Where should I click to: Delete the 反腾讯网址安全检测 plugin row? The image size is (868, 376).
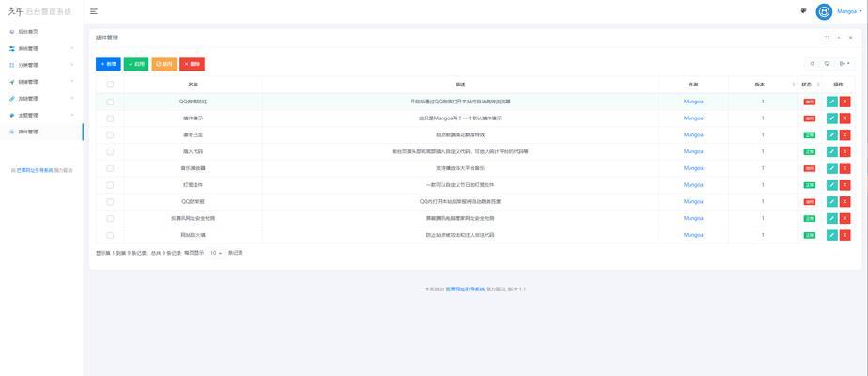pos(845,218)
